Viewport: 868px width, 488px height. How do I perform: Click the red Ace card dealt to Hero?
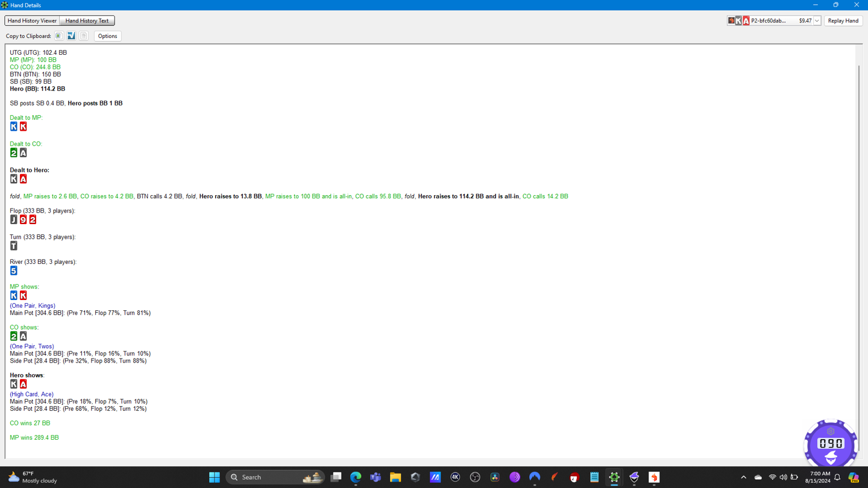click(x=24, y=179)
